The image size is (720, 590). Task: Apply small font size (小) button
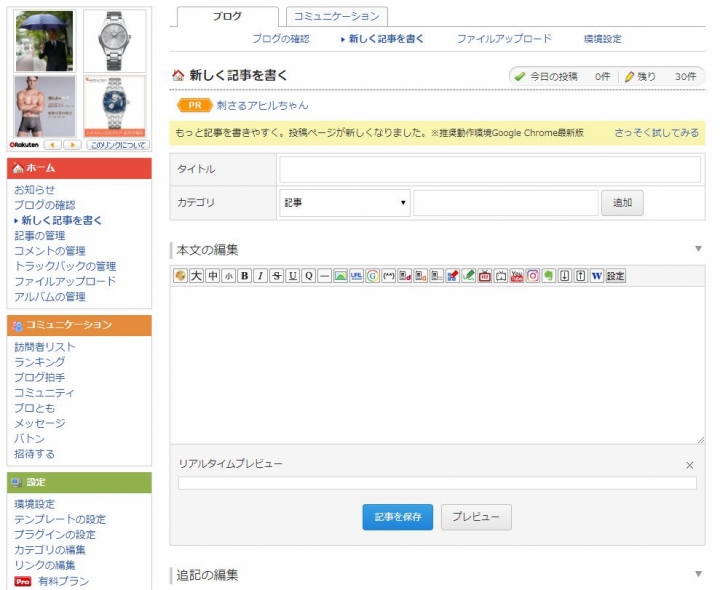click(x=229, y=276)
